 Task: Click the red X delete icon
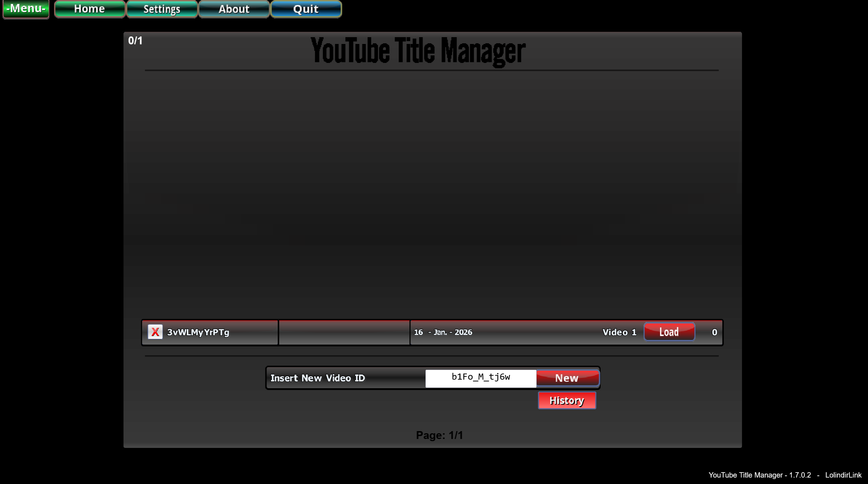(x=155, y=332)
